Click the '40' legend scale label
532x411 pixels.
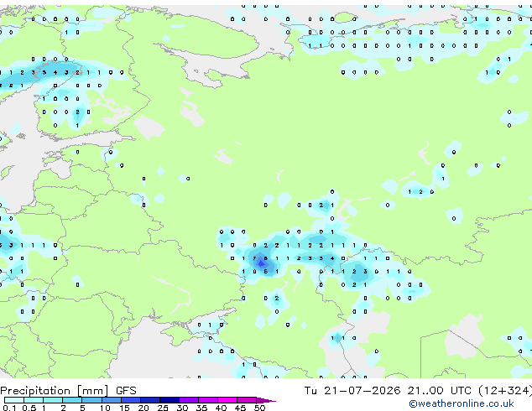(x=221, y=408)
